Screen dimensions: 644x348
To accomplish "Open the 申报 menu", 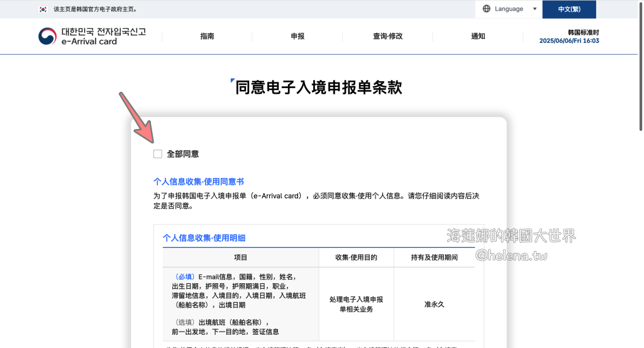I will [297, 36].
